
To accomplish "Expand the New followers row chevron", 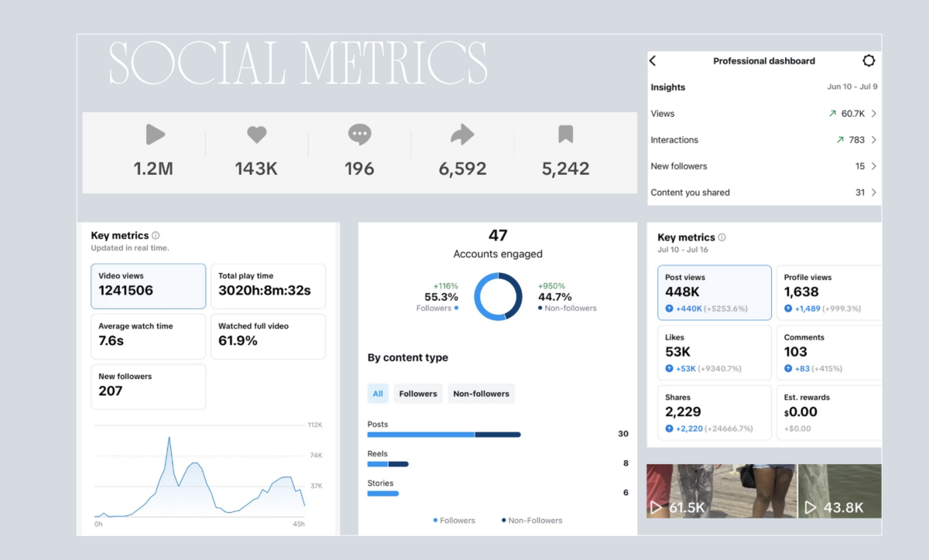I will point(874,166).
